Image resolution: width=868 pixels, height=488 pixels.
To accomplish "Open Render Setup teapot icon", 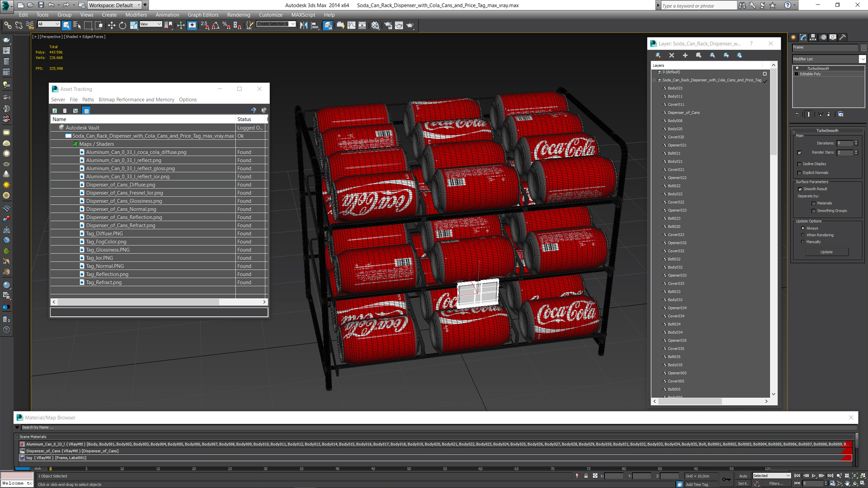I will [x=388, y=25].
